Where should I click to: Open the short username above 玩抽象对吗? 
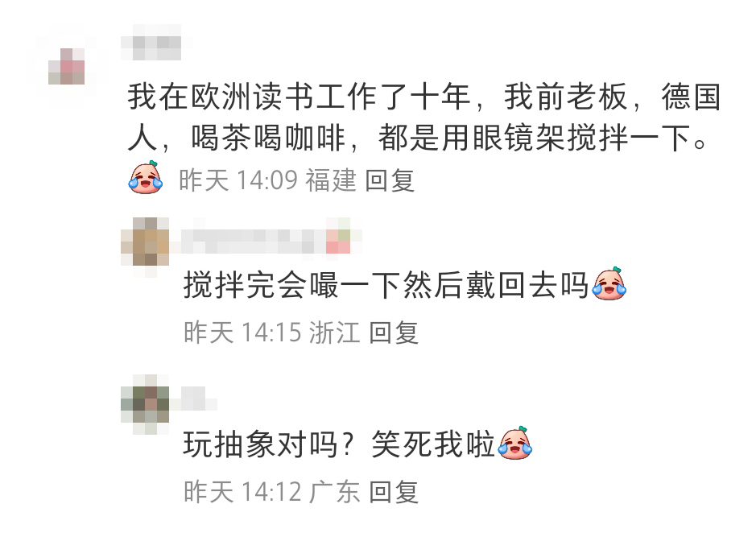pos(194,399)
